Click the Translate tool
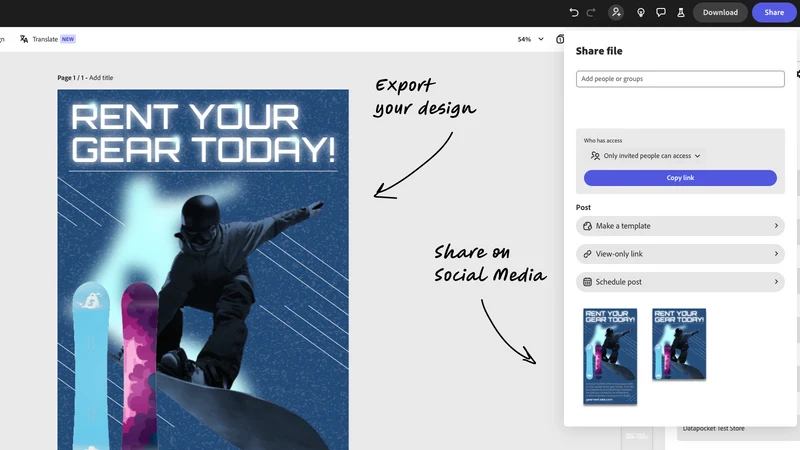 click(47, 39)
